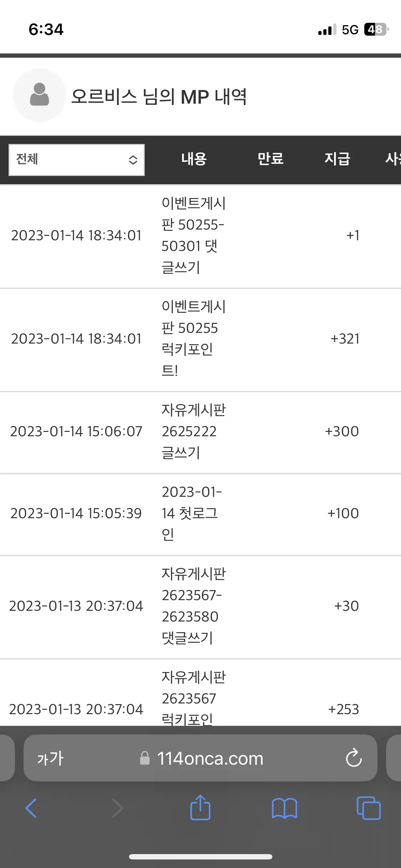Tap the 오르비스 님의 MP 내역 heading
This screenshot has height=868, width=401.
pos(159,97)
